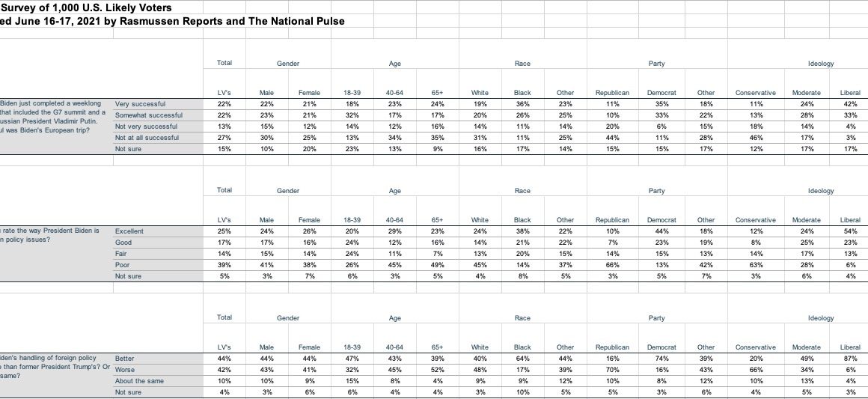The image size is (868, 399).
Task: Click the 54% Liberal cell in Excellent row
Action: 850,231
